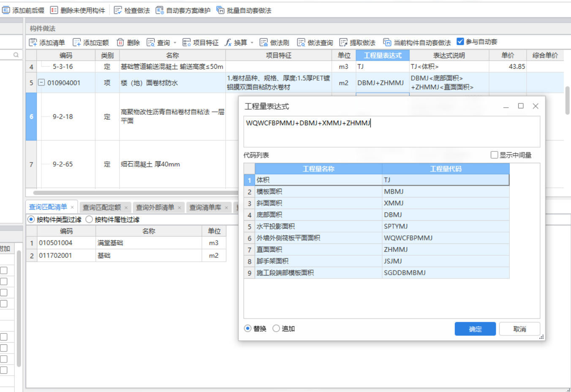Click the 工程量名称 column header
Screen dimensions: 571x392
tap(318, 169)
